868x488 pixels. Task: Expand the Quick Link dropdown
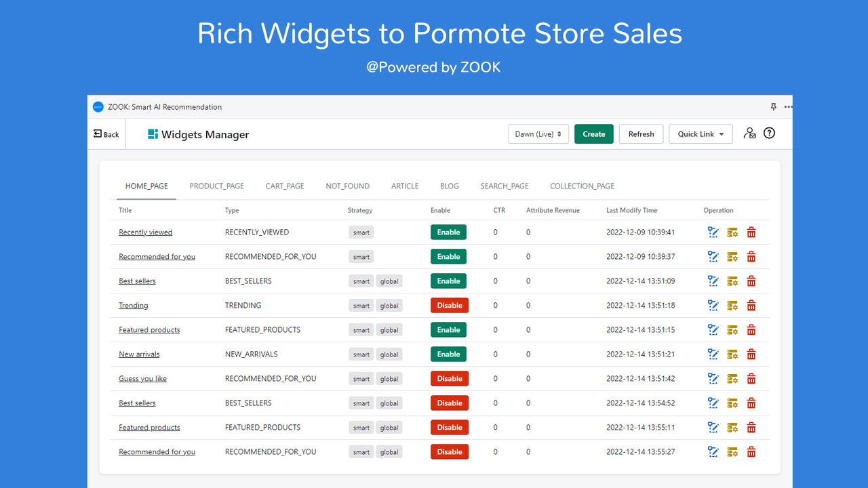tap(701, 134)
